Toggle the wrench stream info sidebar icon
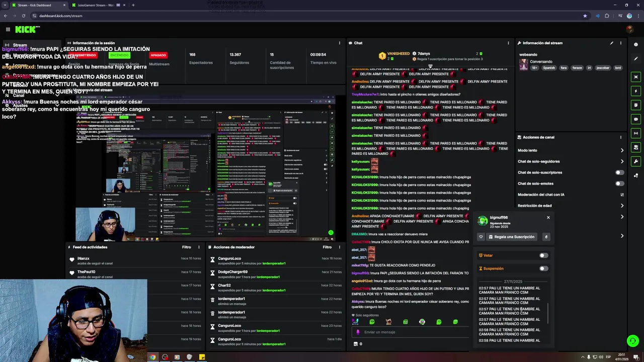The image size is (644, 362). 636,161
